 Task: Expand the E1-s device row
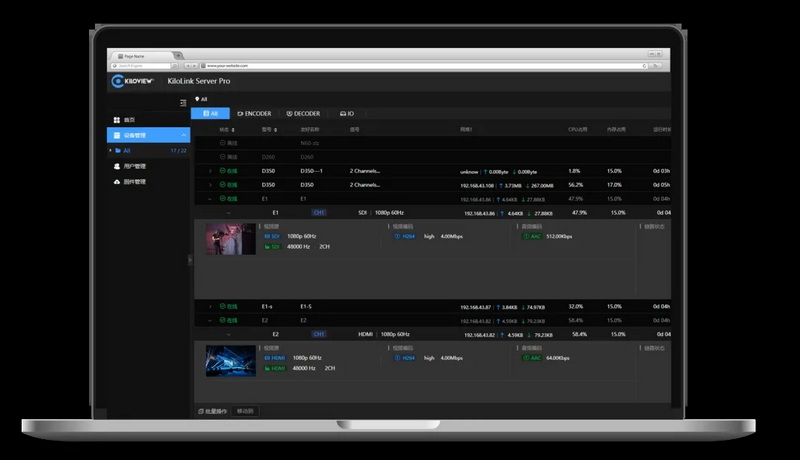[210, 306]
